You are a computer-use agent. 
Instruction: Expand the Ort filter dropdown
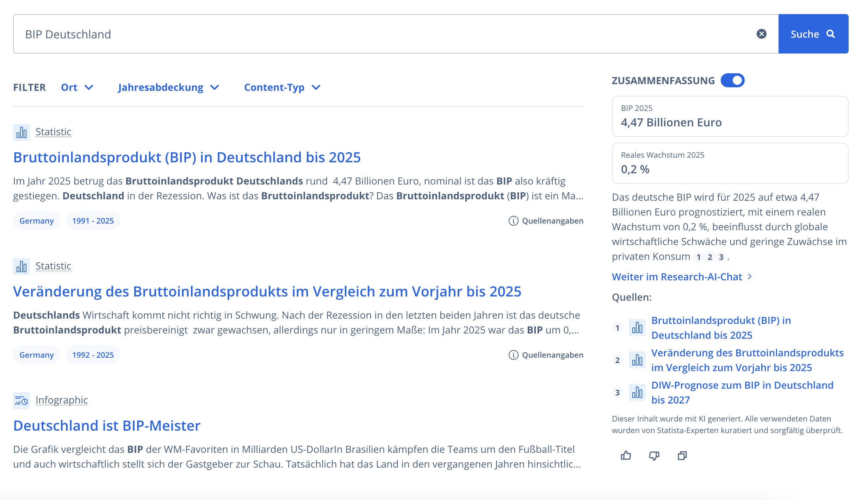pos(77,87)
